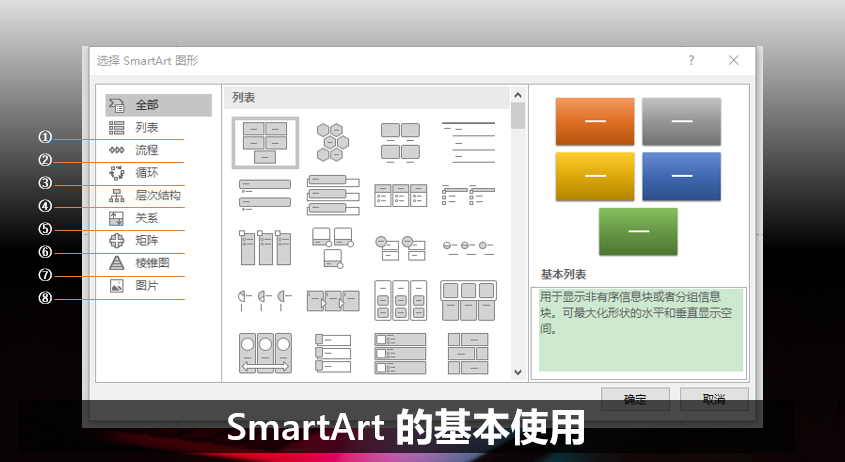Click the 基本列表 layout title text
The width and height of the screenshot is (845, 462).
(563, 274)
